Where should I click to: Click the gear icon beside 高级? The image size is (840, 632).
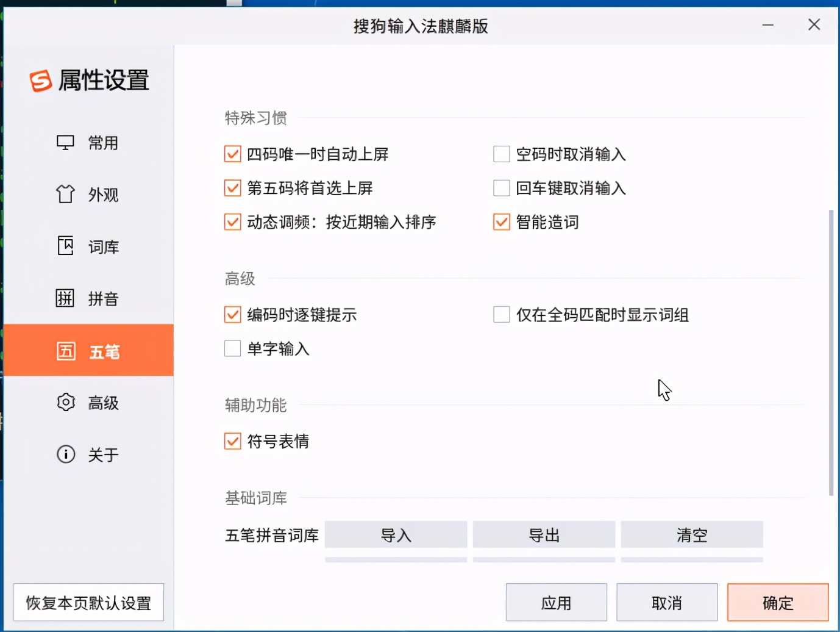coord(66,402)
